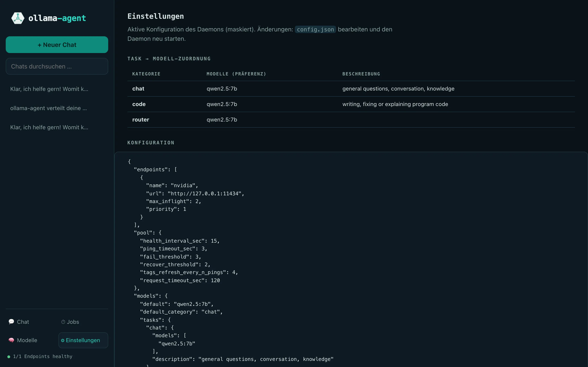Click the green endpoint health status dot

click(9, 357)
